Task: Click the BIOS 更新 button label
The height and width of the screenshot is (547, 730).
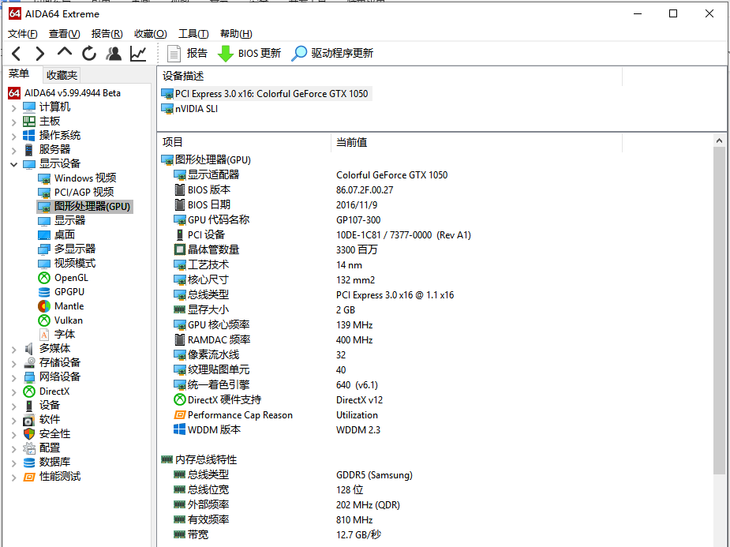Action: 259,54
